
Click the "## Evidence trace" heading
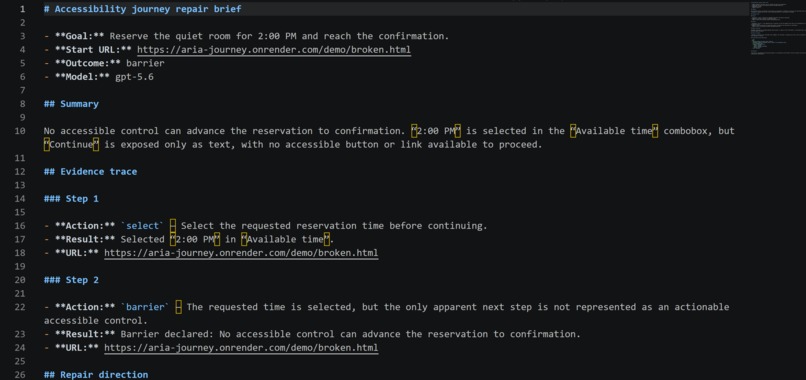(x=90, y=172)
